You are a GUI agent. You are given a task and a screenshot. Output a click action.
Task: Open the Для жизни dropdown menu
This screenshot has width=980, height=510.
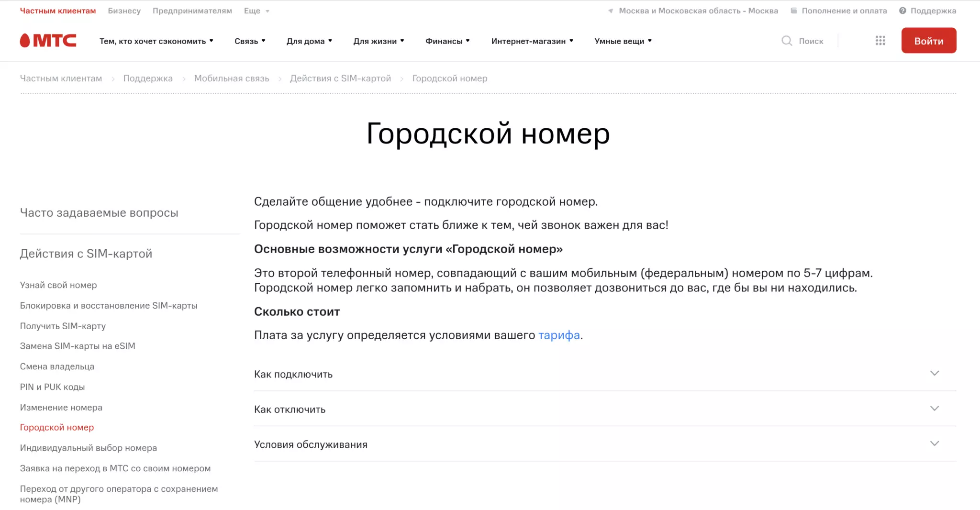pyautogui.click(x=379, y=41)
